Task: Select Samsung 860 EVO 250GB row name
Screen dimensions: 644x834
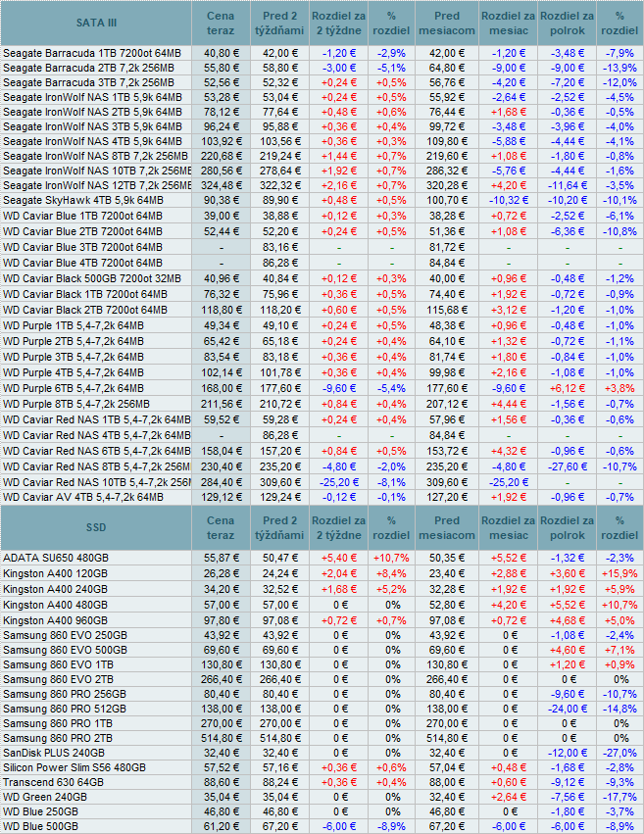Action: [65, 636]
